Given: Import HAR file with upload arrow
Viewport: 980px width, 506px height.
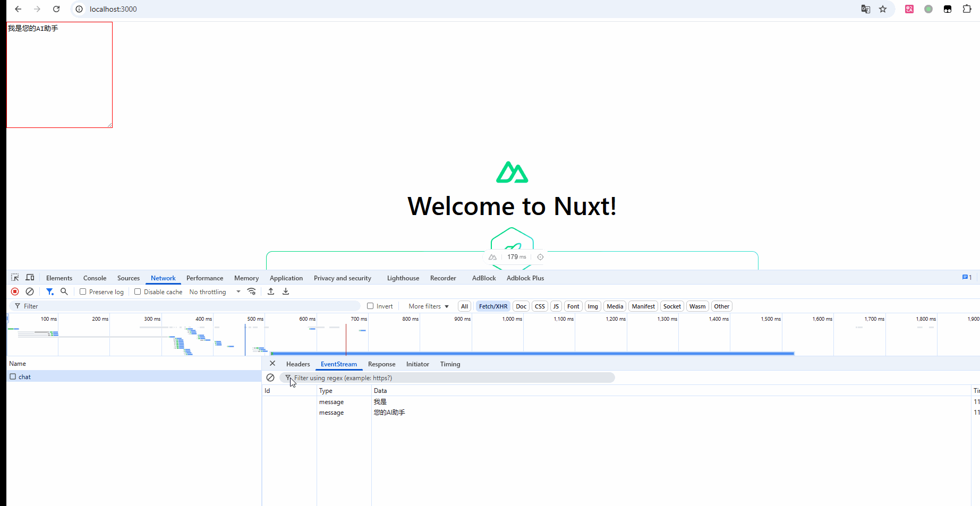Looking at the screenshot, I should pyautogui.click(x=271, y=291).
